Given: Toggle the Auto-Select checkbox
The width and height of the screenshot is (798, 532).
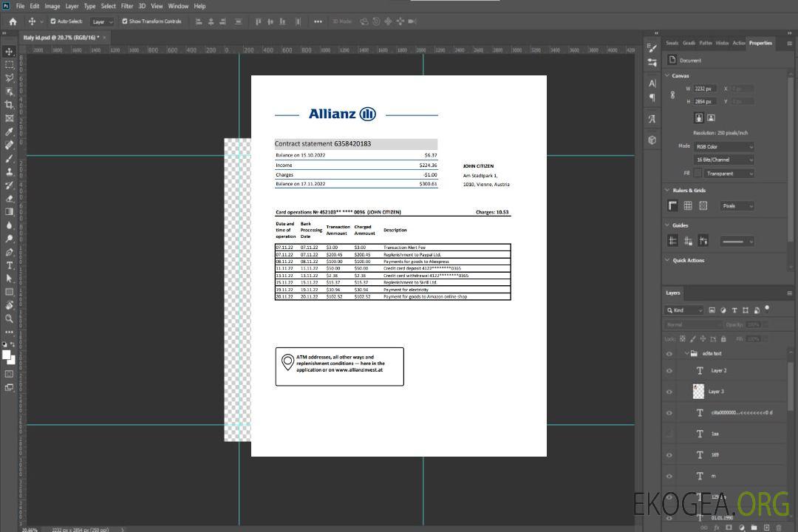Looking at the screenshot, I should pos(53,21).
